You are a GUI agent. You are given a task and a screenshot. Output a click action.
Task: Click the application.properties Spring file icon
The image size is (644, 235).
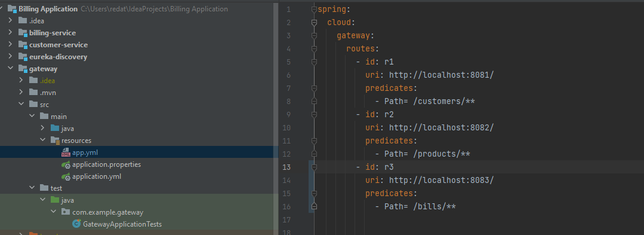tap(66, 164)
